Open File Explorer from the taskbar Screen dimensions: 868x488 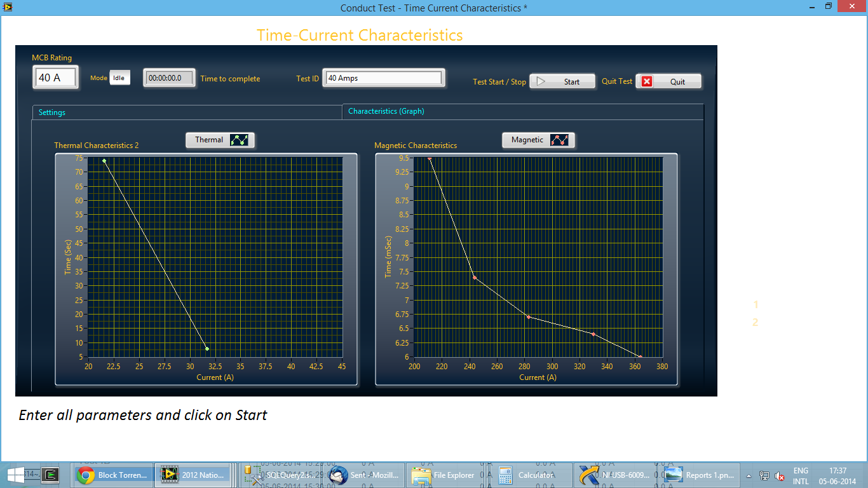[x=444, y=475]
